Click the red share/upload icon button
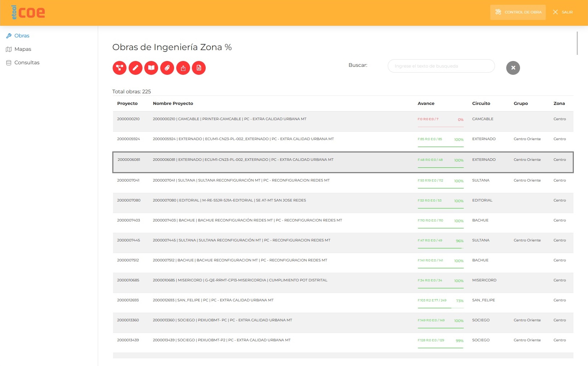588x366 pixels. point(183,68)
